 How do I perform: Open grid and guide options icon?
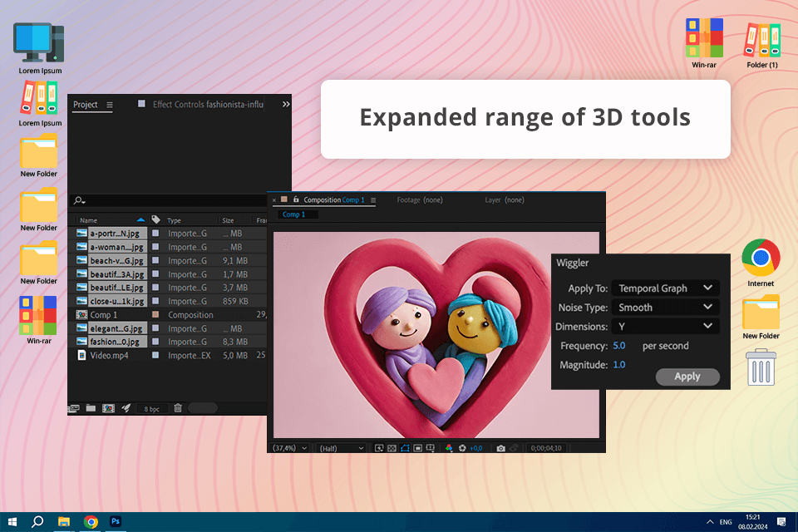tap(431, 448)
